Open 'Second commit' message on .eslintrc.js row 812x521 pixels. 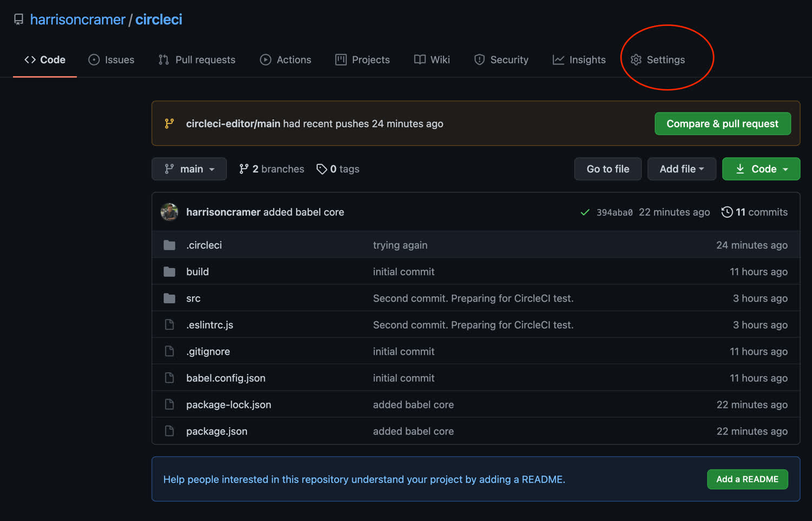473,325
